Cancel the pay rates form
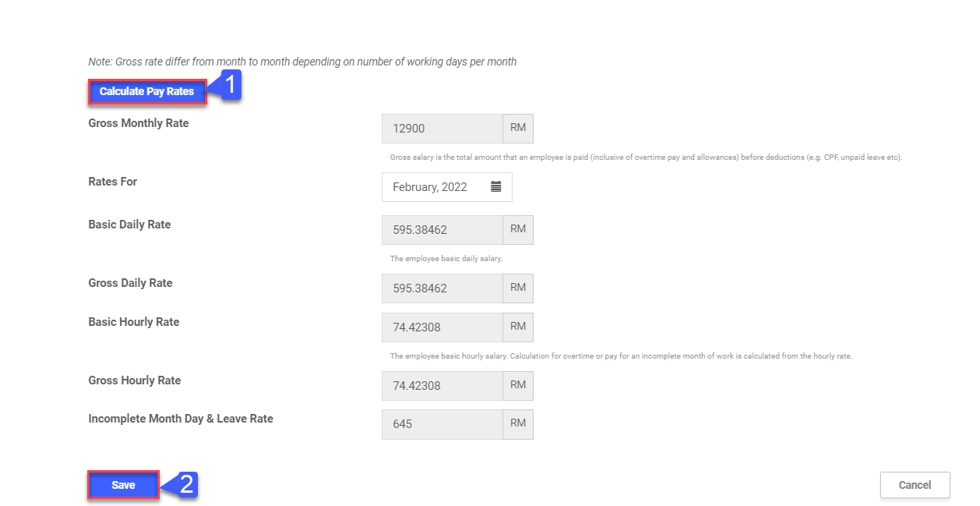 [915, 485]
